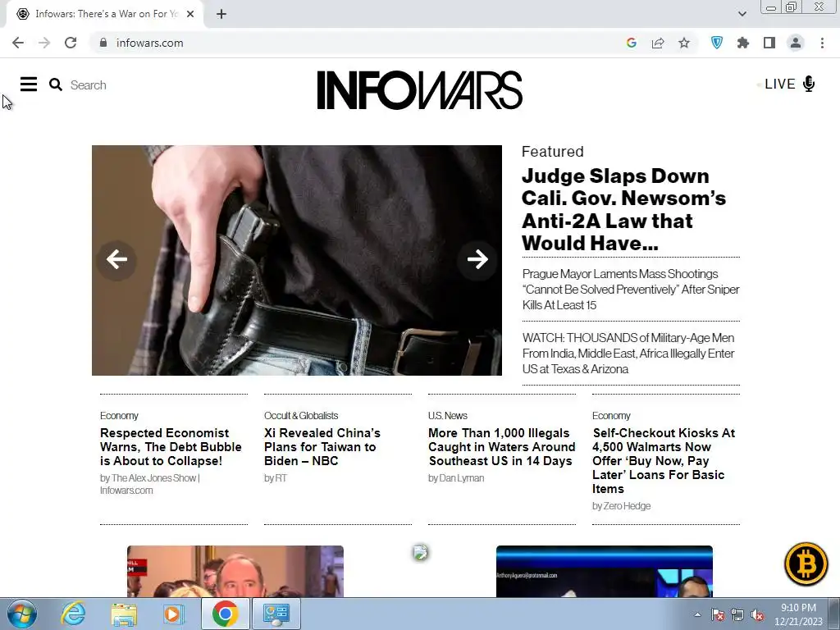Viewport: 840px width, 630px height.
Task: Reload the current page
Action: [x=71, y=43]
